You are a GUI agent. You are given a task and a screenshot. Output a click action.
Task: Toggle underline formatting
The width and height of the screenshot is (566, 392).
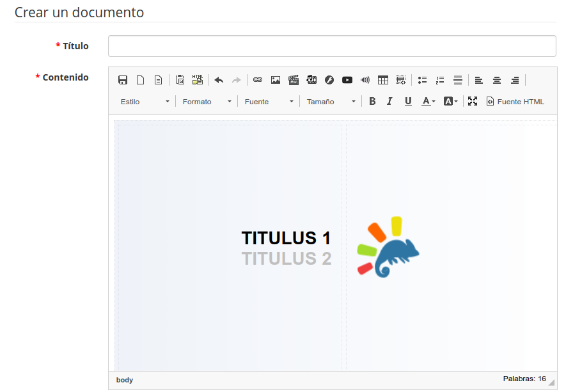coord(408,102)
